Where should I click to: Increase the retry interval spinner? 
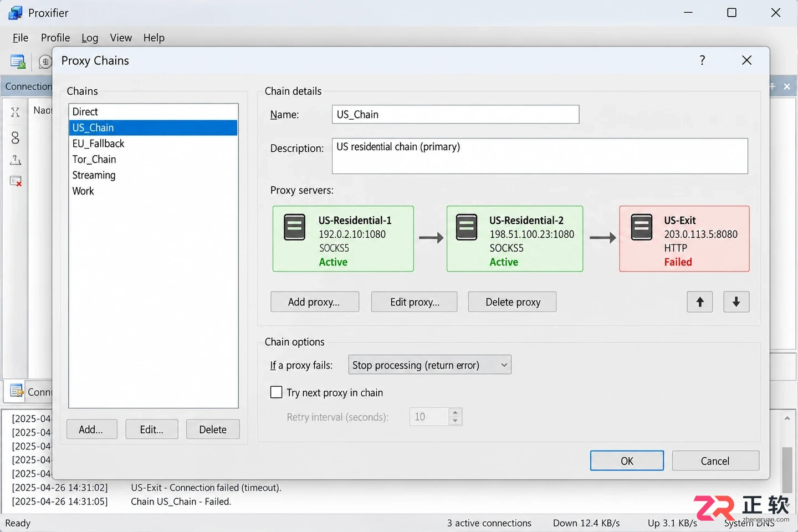(x=455, y=413)
